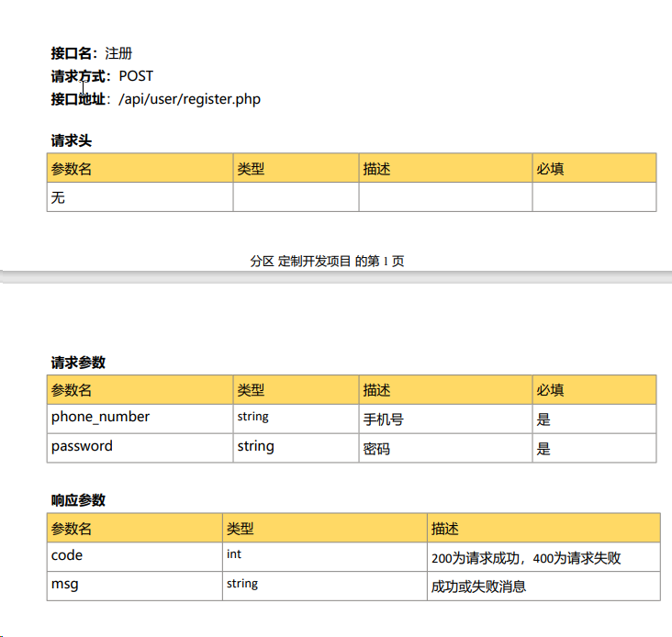672x637 pixels.
Task: Select the phone_number parameter cell
Action: 140,419
